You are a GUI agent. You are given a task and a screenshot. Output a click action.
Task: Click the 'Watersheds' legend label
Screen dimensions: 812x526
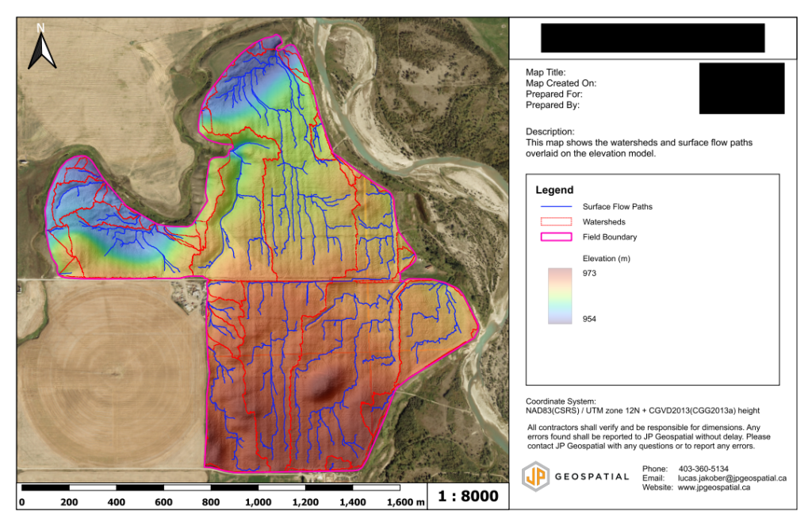603,222
